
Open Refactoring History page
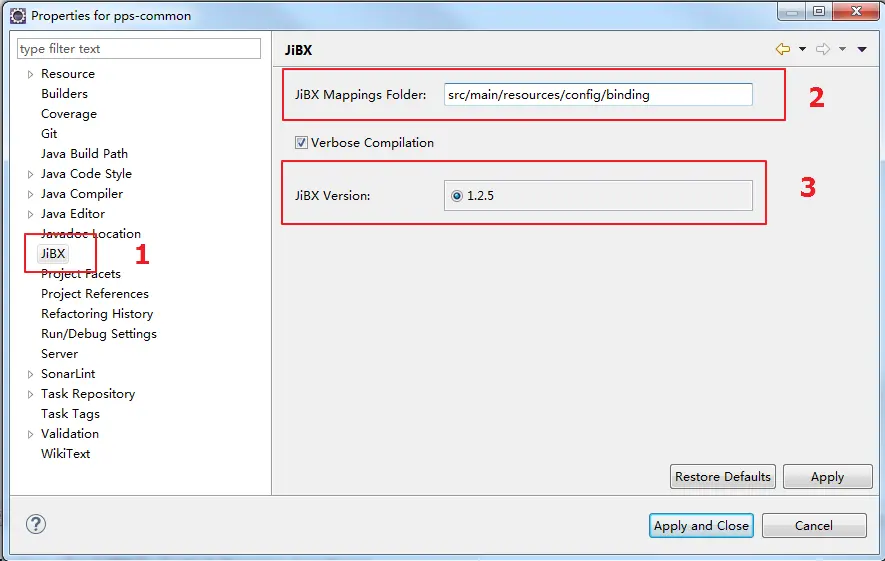point(97,314)
